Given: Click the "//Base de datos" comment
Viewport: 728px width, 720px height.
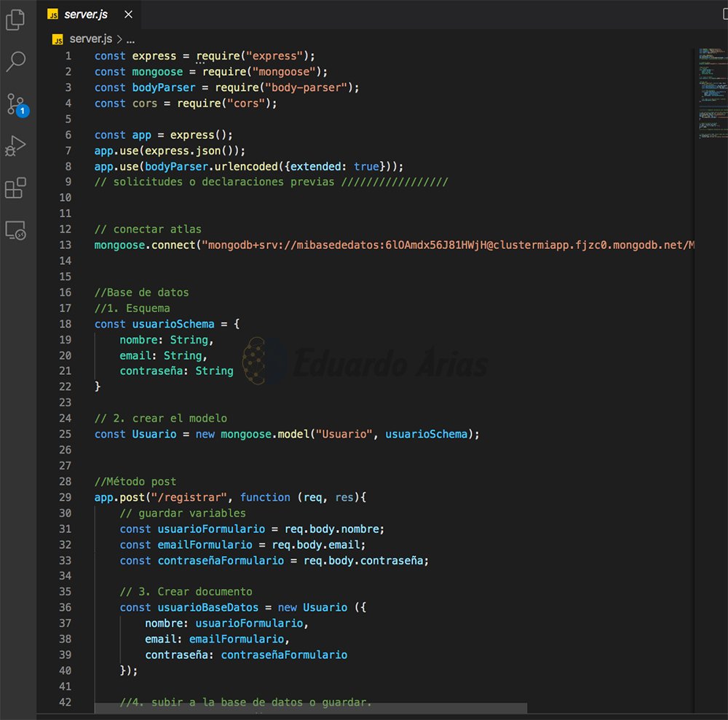Looking at the screenshot, I should pos(142,293).
